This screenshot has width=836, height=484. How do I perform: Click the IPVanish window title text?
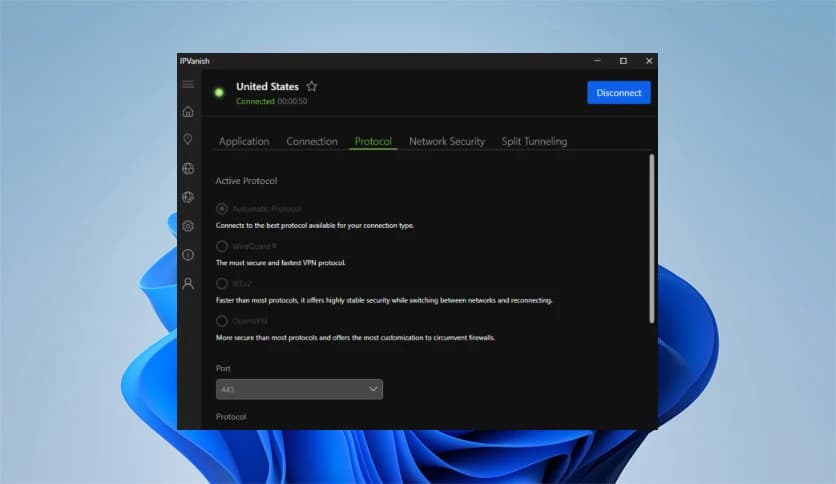[x=195, y=61]
